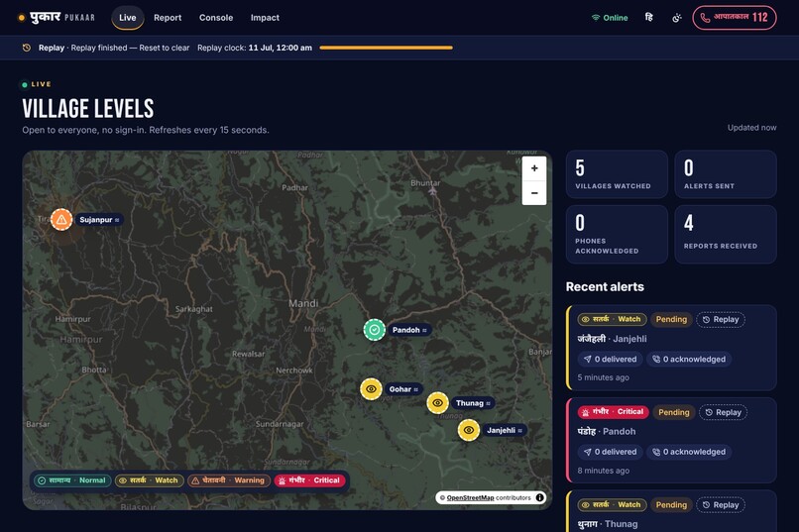Screen dimensions: 799x532
Task: Click 'थुनाग · Thunag' alert title
Action: point(608,524)
